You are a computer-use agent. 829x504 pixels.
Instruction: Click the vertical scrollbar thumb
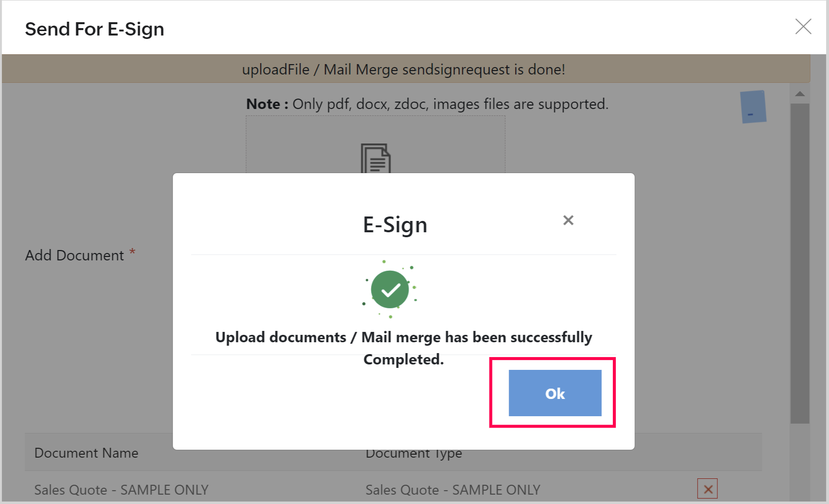tap(800, 261)
